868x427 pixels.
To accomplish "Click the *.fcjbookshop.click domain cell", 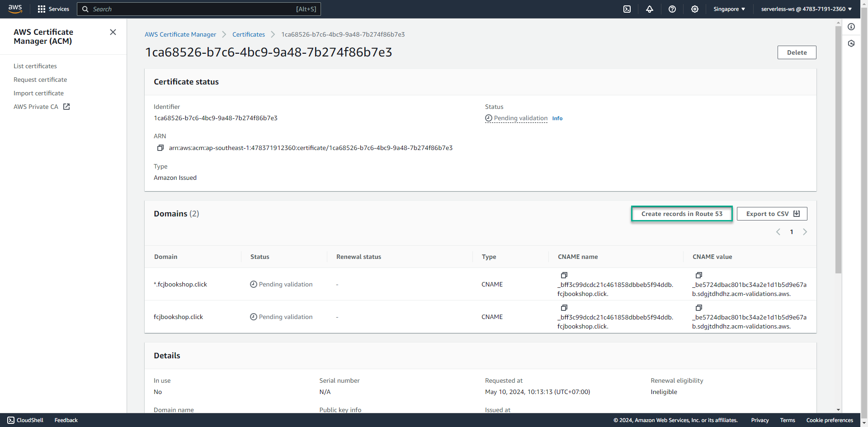I will click(x=180, y=284).
